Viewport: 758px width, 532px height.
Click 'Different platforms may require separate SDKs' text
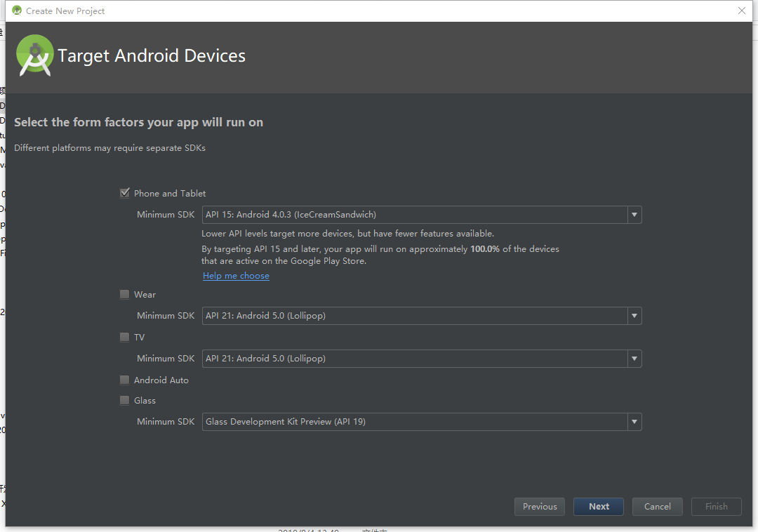pyautogui.click(x=109, y=148)
